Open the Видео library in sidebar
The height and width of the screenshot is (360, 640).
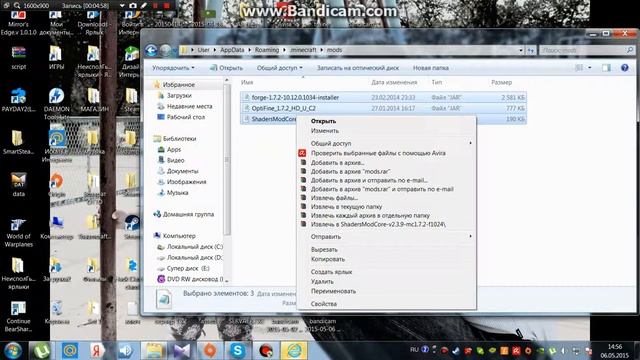coord(176,160)
